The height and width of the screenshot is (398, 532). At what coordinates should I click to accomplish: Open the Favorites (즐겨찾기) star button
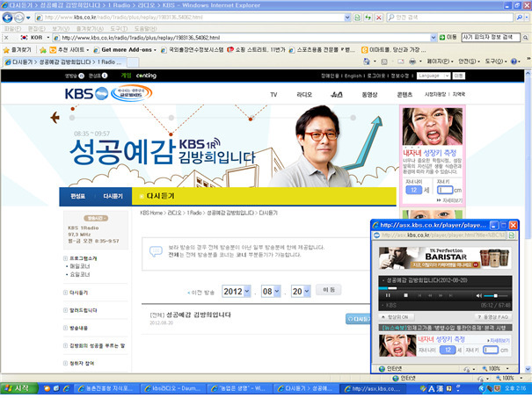[x=17, y=50]
